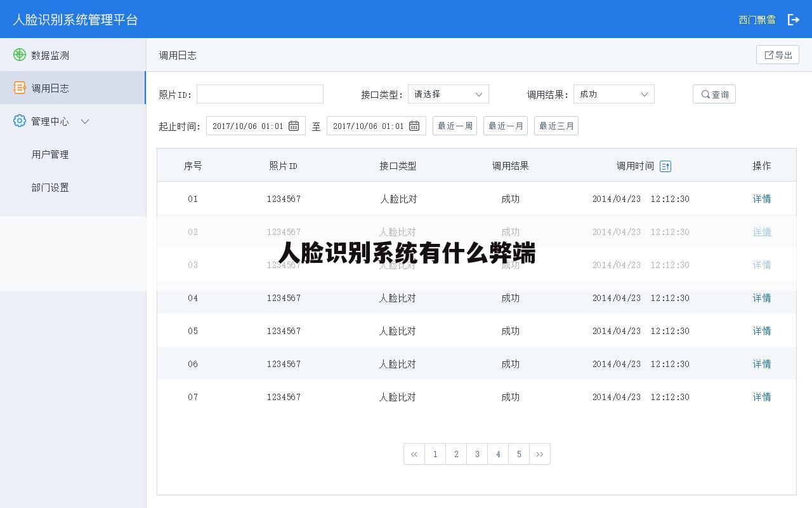Go to page 5

(519, 454)
